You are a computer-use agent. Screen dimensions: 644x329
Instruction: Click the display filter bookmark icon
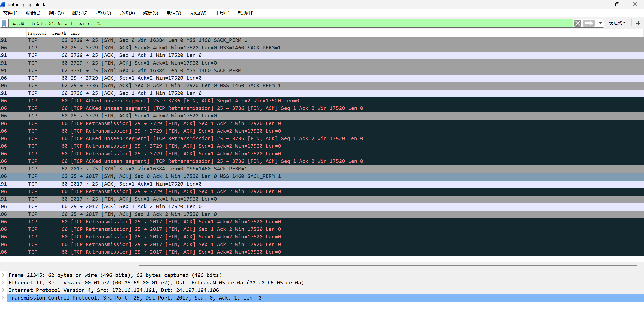pos(4,23)
